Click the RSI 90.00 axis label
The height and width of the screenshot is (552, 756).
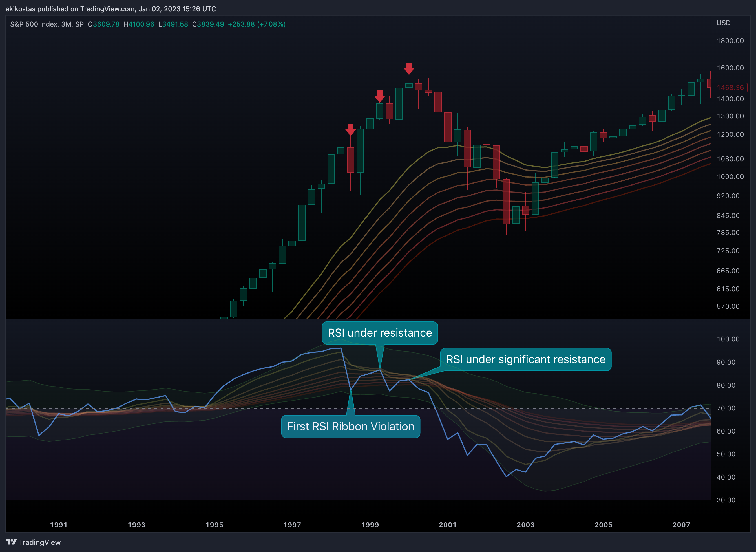pos(726,362)
